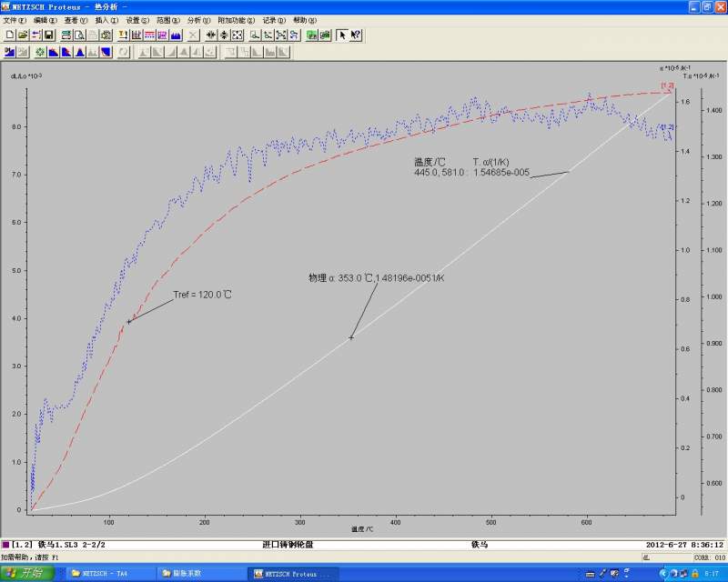
Task: Click the yellow T text insert icon
Action: (123, 35)
